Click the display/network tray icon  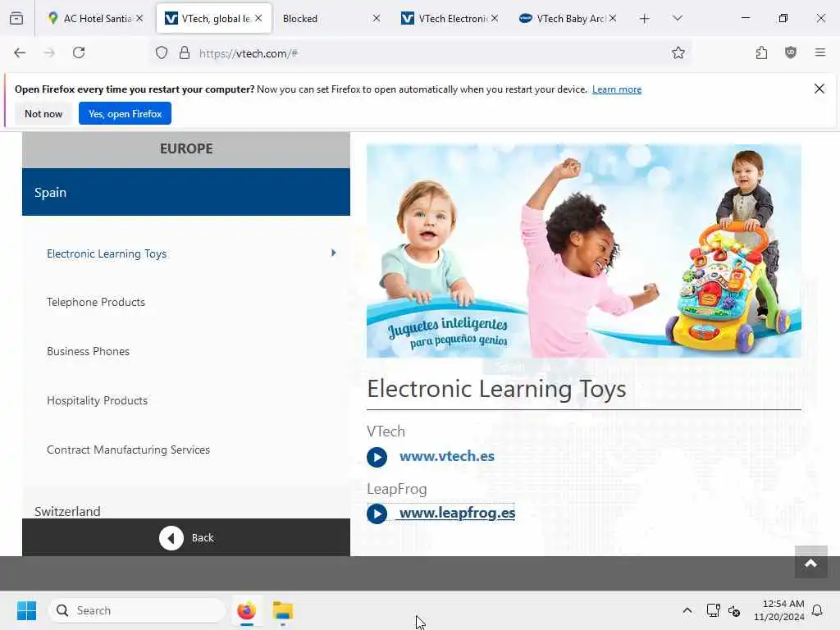click(x=713, y=610)
